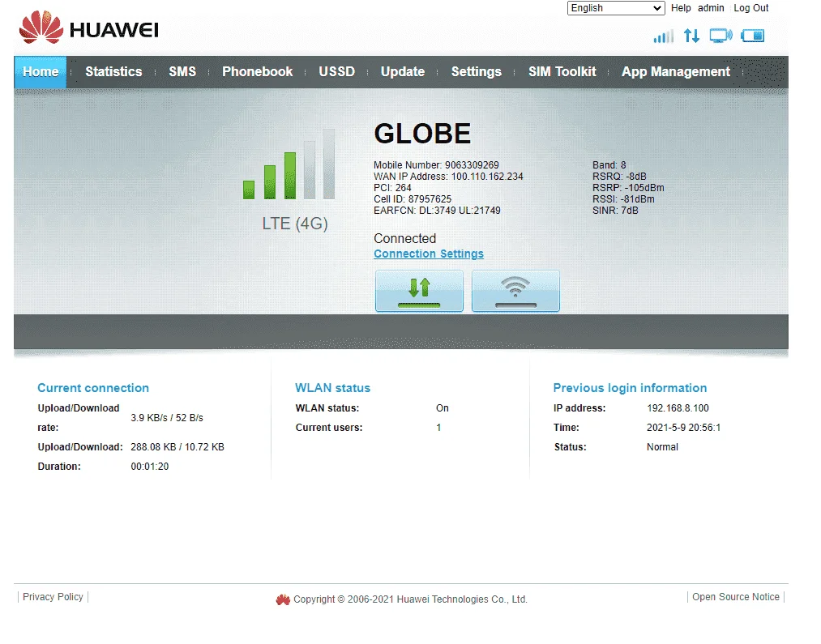The height and width of the screenshot is (644, 821).
Task: Click the Duration value 00:01:20
Action: (x=150, y=467)
